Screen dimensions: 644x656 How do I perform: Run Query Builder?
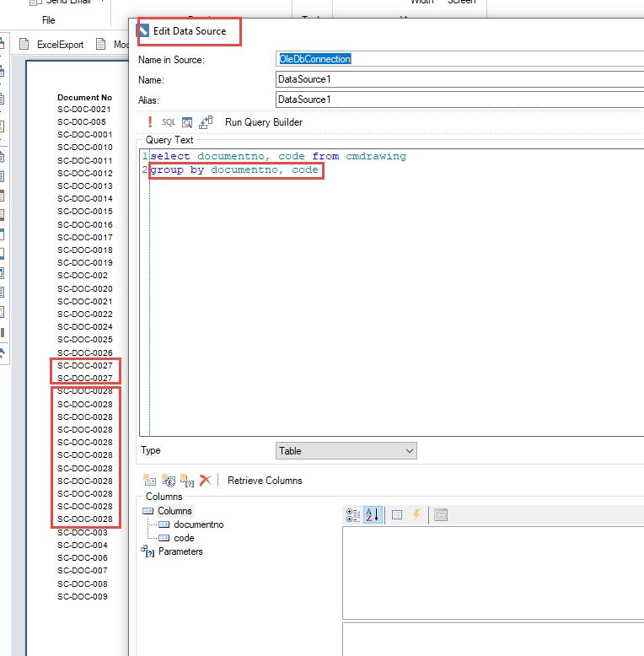pos(264,122)
